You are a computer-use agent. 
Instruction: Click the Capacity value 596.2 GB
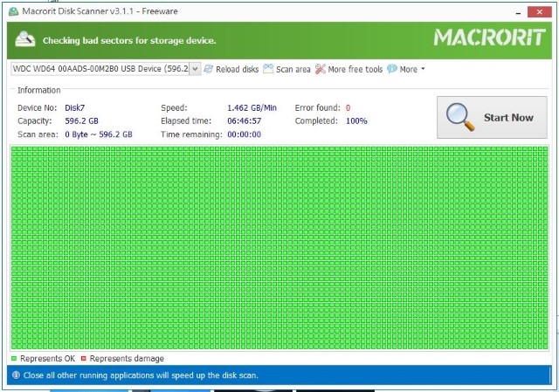pyautogui.click(x=81, y=121)
